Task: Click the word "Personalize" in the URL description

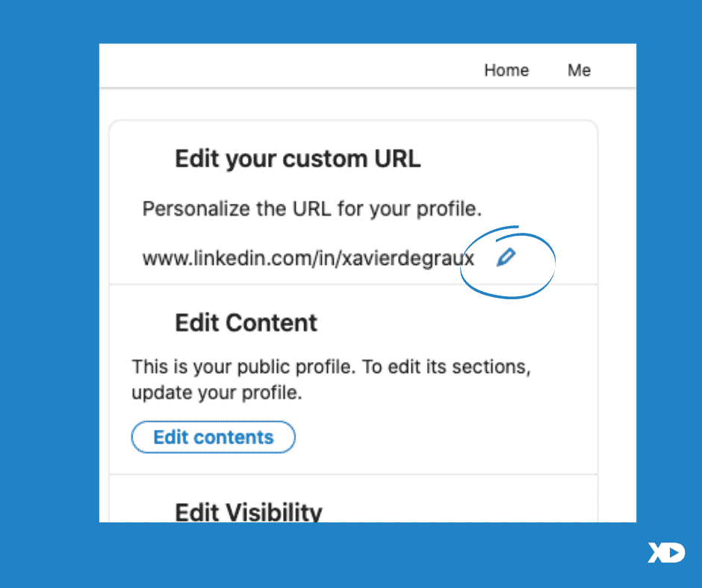Action: click(196, 209)
